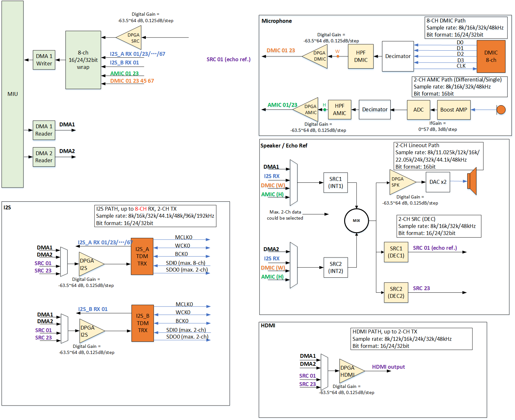
Task: Click the CLK line label near DMIC 8-ch
Action: click(461, 66)
